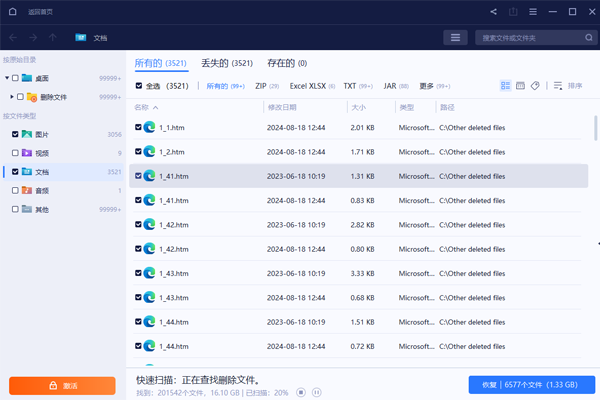
Task: Switch to list view icon
Action: [505, 86]
